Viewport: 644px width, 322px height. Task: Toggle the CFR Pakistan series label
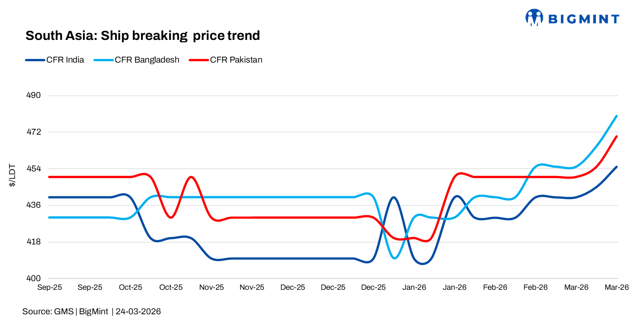tap(236, 60)
